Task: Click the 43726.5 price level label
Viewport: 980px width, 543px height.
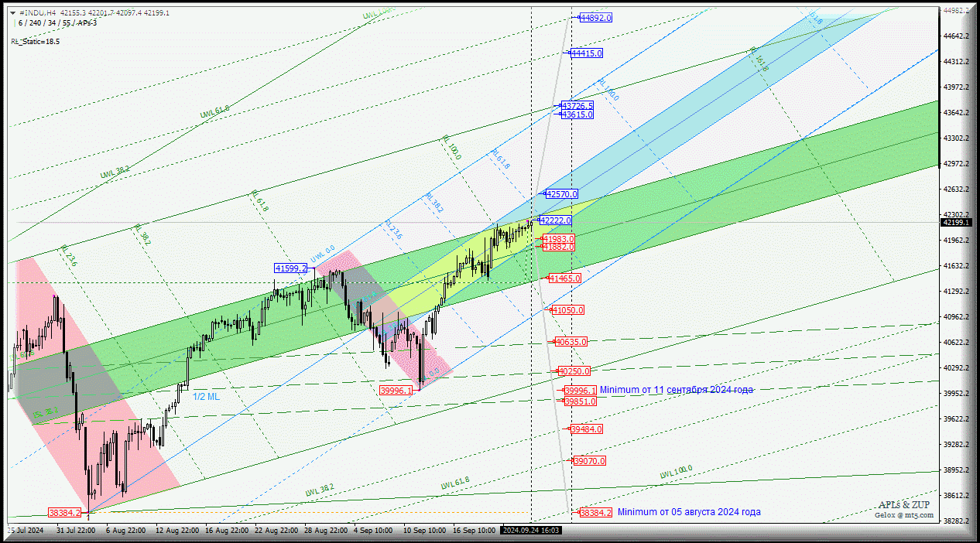Action: pyautogui.click(x=577, y=106)
